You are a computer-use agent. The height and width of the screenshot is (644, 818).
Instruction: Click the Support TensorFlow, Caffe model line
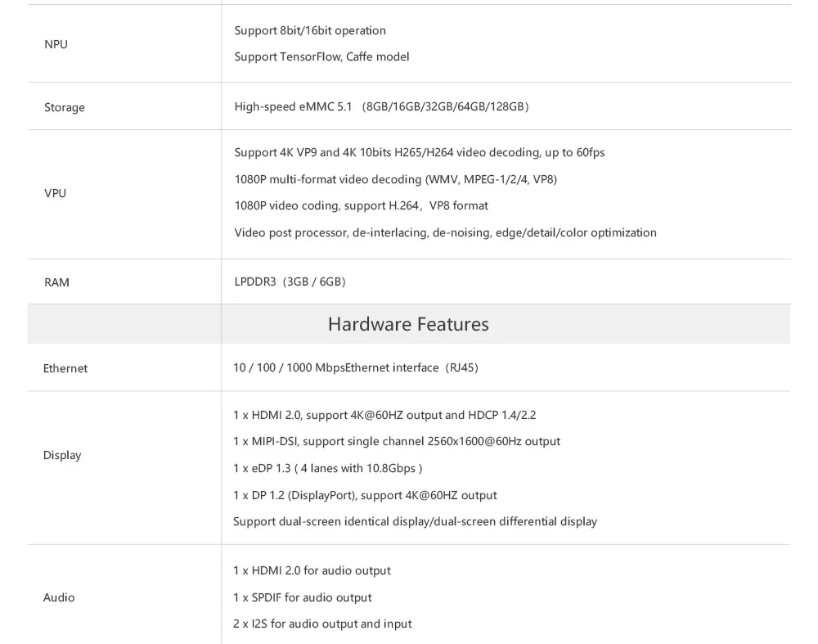click(321, 57)
